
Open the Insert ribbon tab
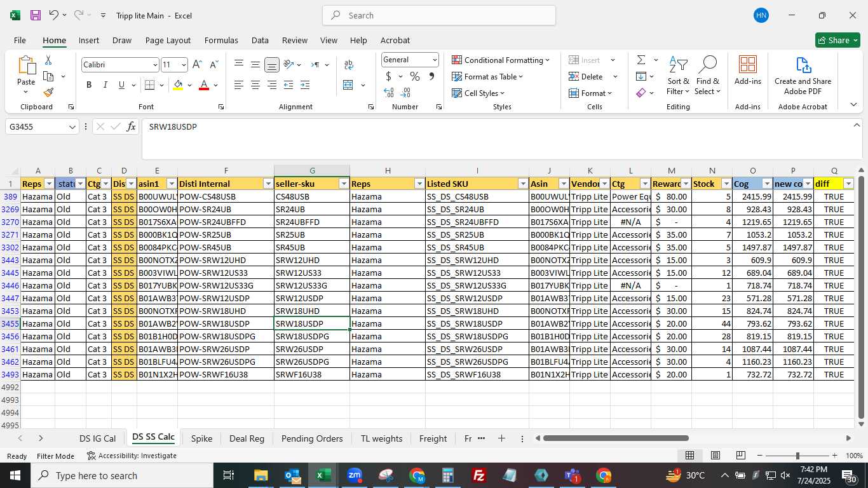(x=89, y=40)
